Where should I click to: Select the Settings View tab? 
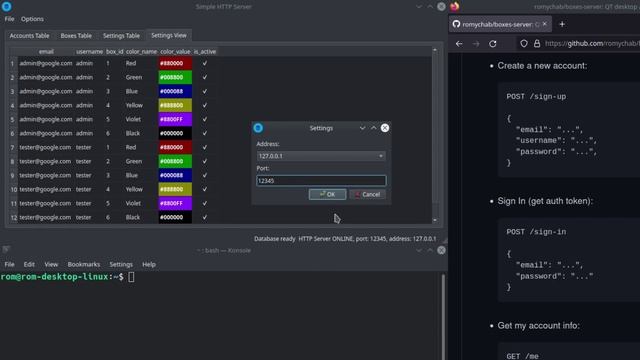coord(169,36)
